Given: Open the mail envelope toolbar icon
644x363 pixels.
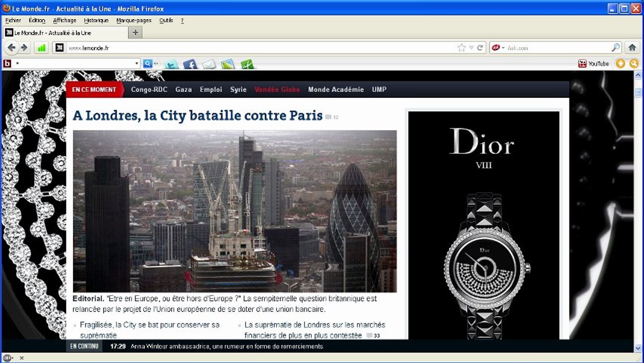Looking at the screenshot, I should tap(209, 64).
